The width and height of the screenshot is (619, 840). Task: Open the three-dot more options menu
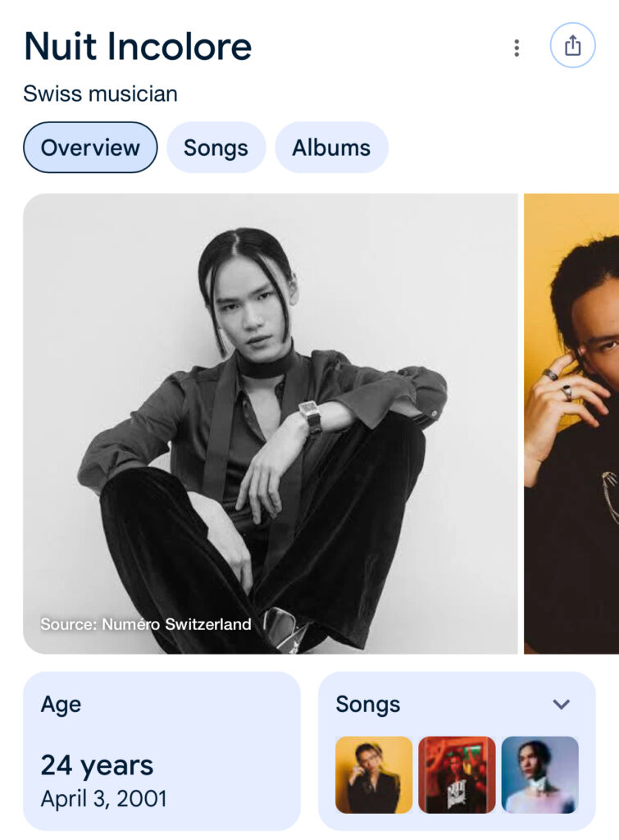coord(517,48)
